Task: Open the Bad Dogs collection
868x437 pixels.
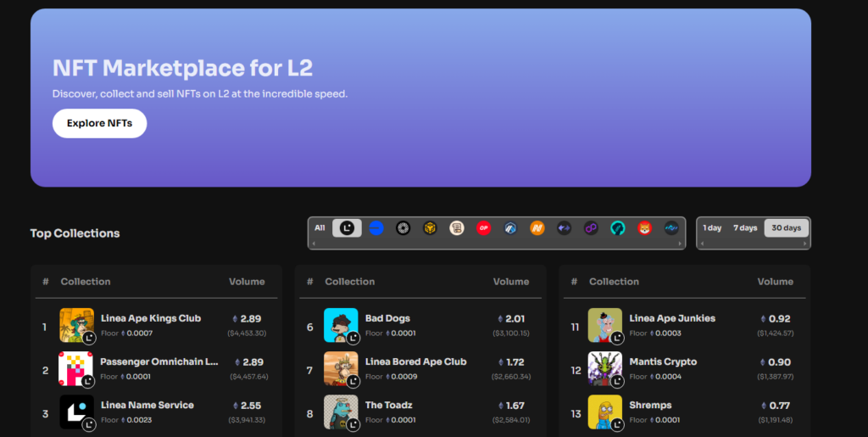Action: click(387, 318)
